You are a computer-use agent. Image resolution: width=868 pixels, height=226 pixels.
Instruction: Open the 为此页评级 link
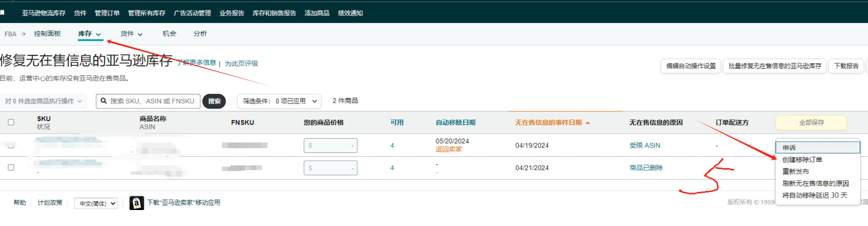[241, 64]
